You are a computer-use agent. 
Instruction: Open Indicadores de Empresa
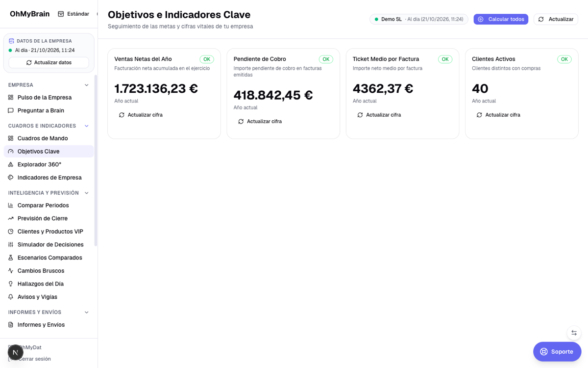click(x=49, y=178)
